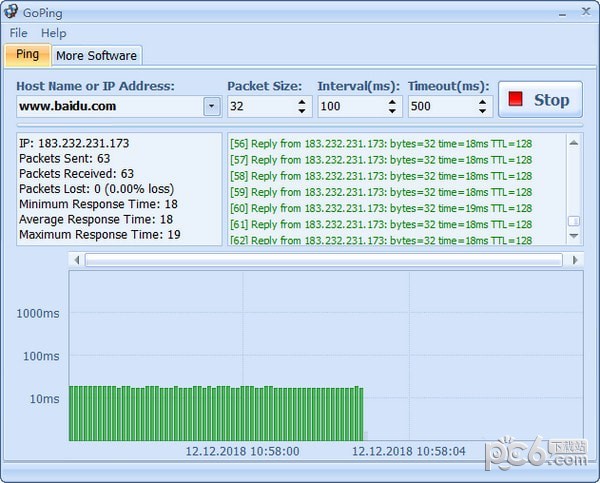Switch to the More Software tab
The width and height of the screenshot is (600, 483).
pos(96,55)
